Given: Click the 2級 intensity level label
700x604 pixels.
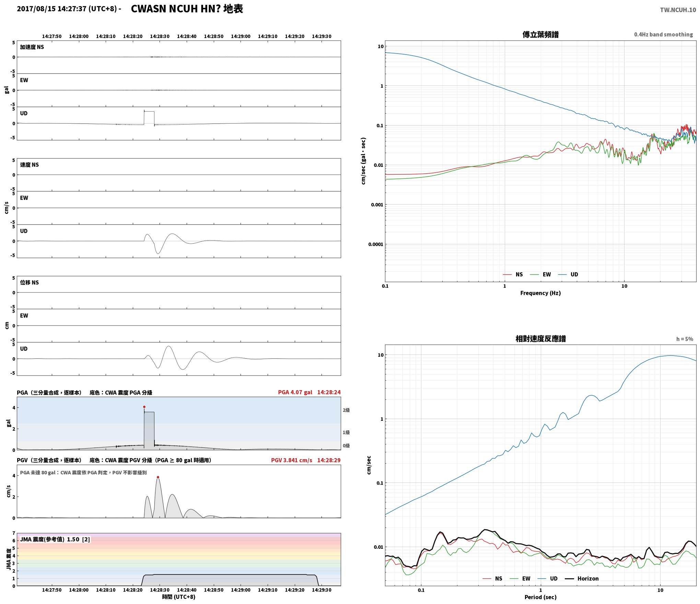Looking at the screenshot, I should (346, 410).
